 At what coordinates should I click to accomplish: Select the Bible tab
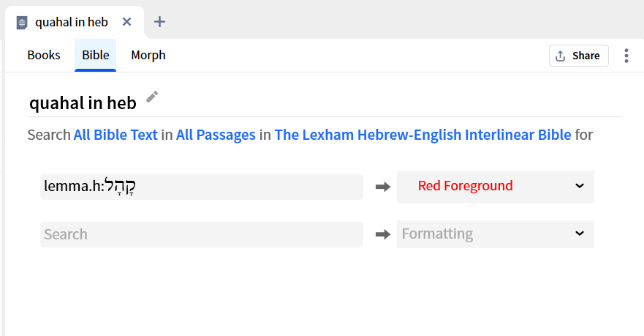95,55
